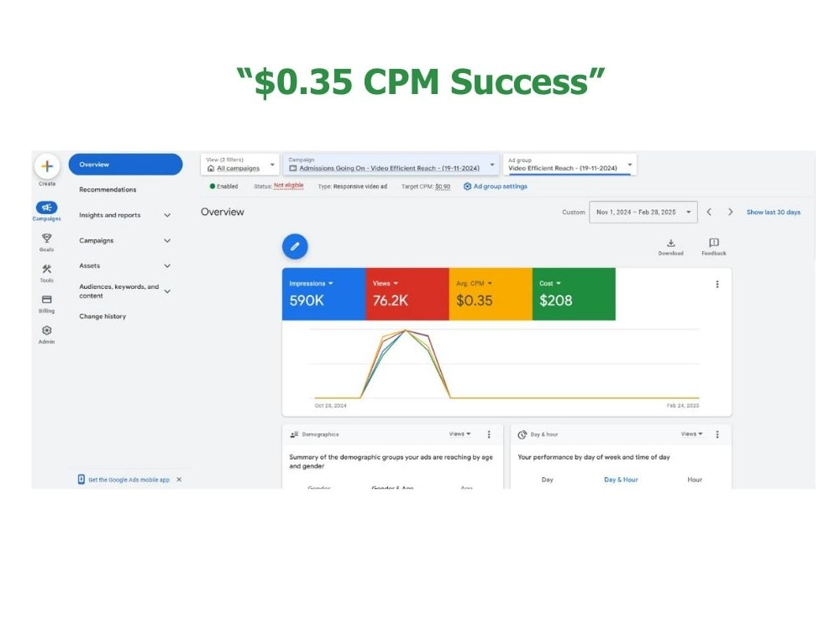Go to next date range arrow
Screen dimensions: 840x630
(730, 213)
